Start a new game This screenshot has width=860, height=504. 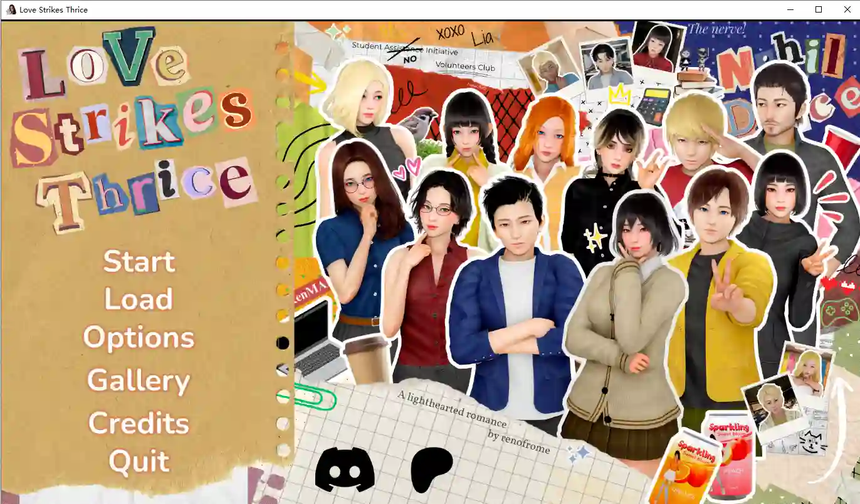point(138,261)
